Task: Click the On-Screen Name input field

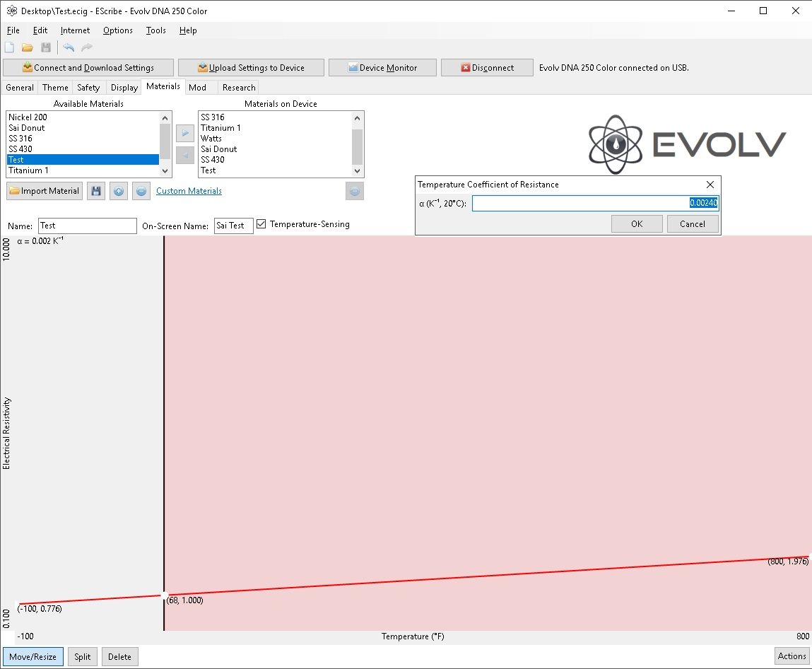Action: click(233, 226)
